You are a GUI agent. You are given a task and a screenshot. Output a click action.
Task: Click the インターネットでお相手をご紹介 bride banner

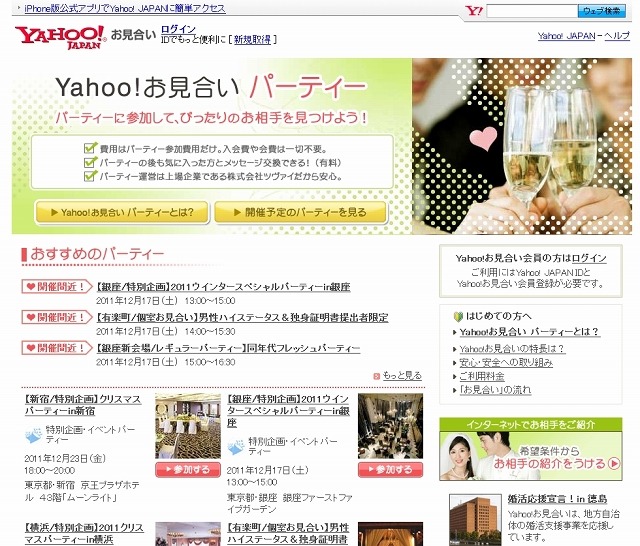click(x=531, y=449)
